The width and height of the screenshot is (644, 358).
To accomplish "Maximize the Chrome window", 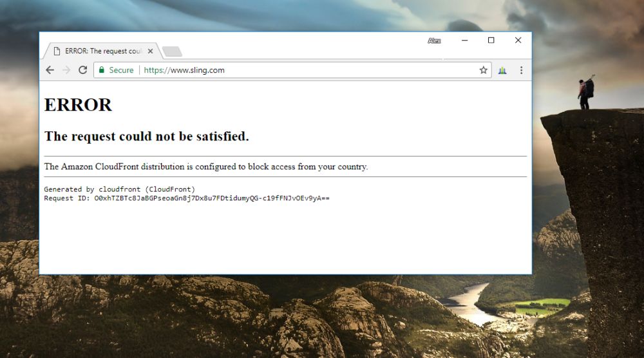I will pos(491,40).
